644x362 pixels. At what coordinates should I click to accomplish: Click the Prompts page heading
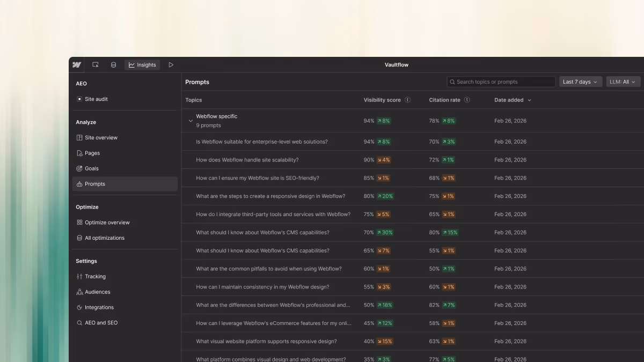(197, 82)
